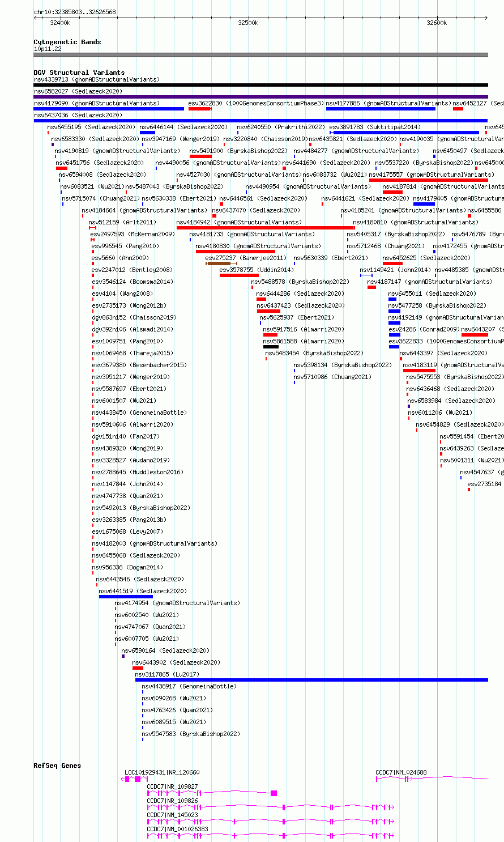The image size is (504, 842).
Task: Select the CCDC7|NM_001026383 transcript label
Action: 178,829
